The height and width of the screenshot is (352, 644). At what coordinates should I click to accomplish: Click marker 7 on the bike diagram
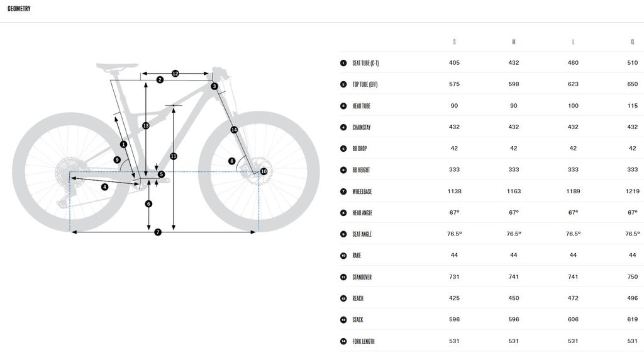158,232
